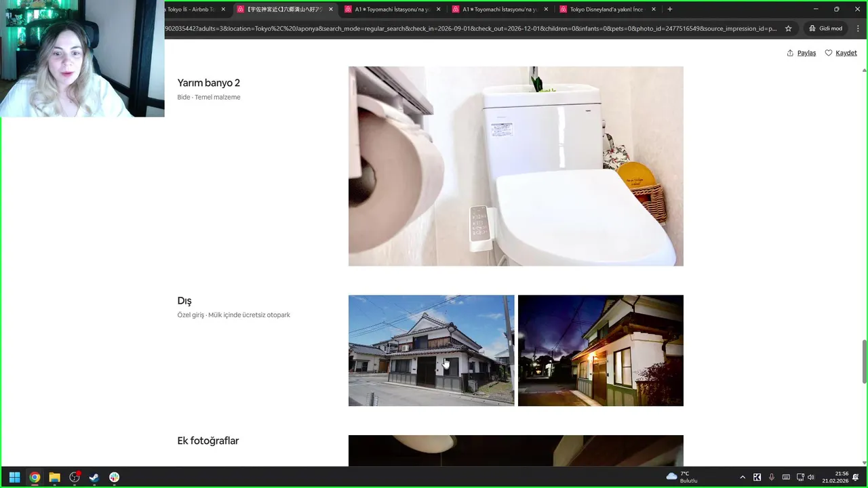Open Steam from the taskbar
The width and height of the screenshot is (868, 488).
[x=94, y=477]
